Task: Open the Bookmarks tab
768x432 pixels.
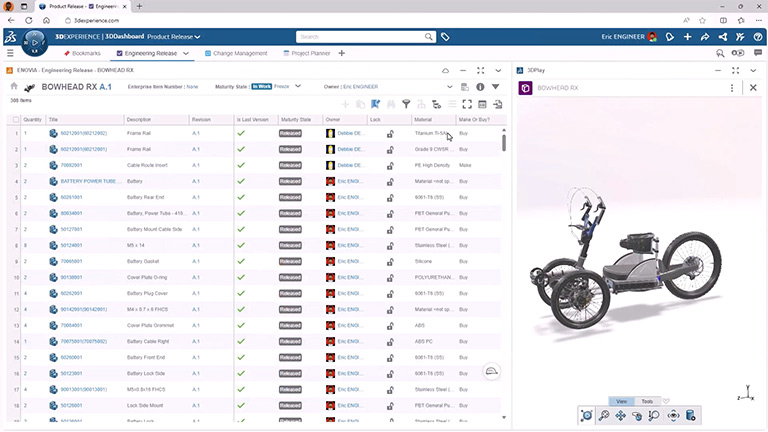Action: (82, 53)
